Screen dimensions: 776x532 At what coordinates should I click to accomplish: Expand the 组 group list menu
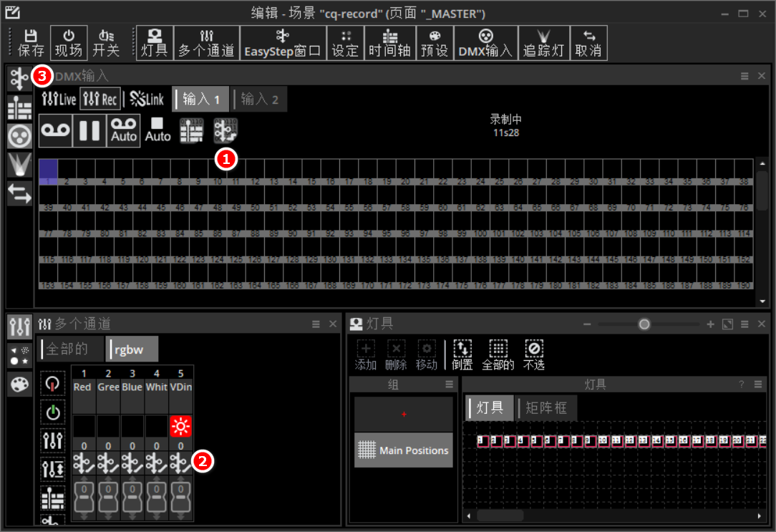click(449, 385)
